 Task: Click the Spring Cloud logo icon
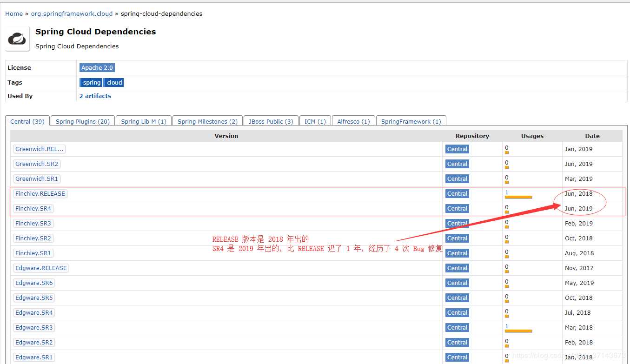pyautogui.click(x=18, y=39)
